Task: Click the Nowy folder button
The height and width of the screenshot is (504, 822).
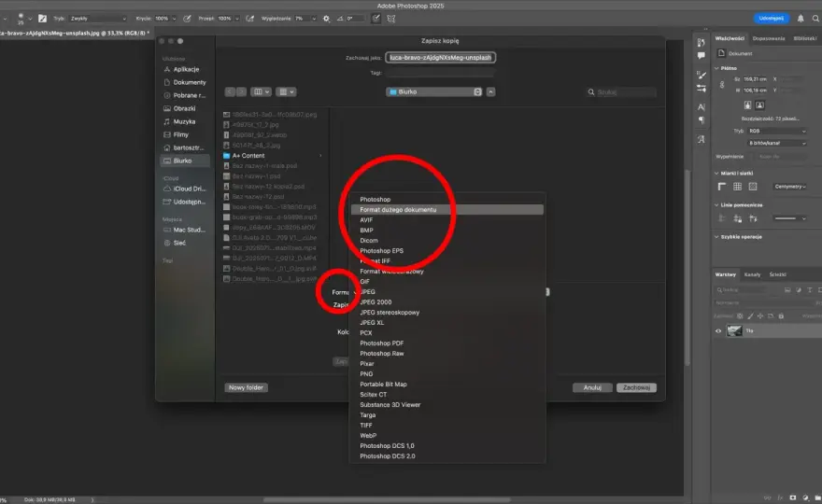Action: pos(246,387)
